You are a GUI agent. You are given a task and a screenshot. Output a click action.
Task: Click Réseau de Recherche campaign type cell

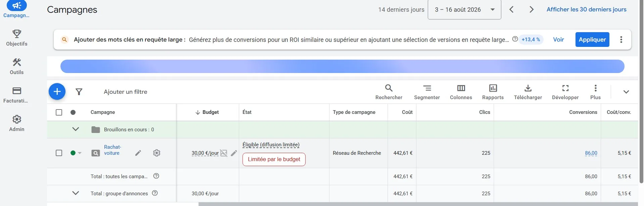point(357,153)
